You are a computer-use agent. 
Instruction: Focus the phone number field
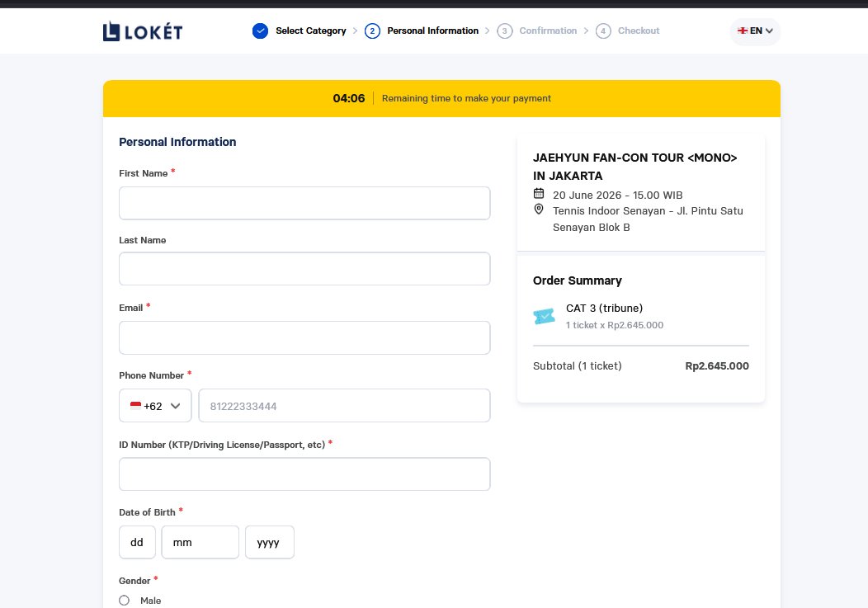point(344,405)
